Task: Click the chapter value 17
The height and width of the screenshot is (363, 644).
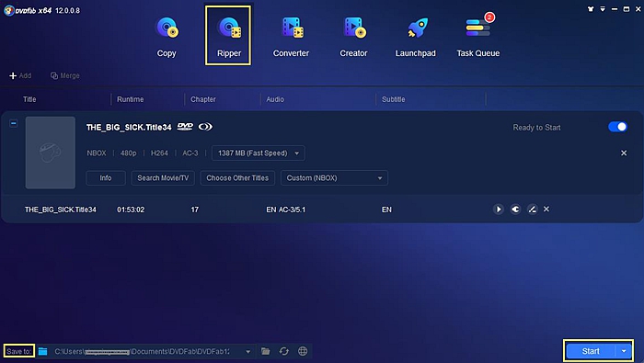Action: 195,210
